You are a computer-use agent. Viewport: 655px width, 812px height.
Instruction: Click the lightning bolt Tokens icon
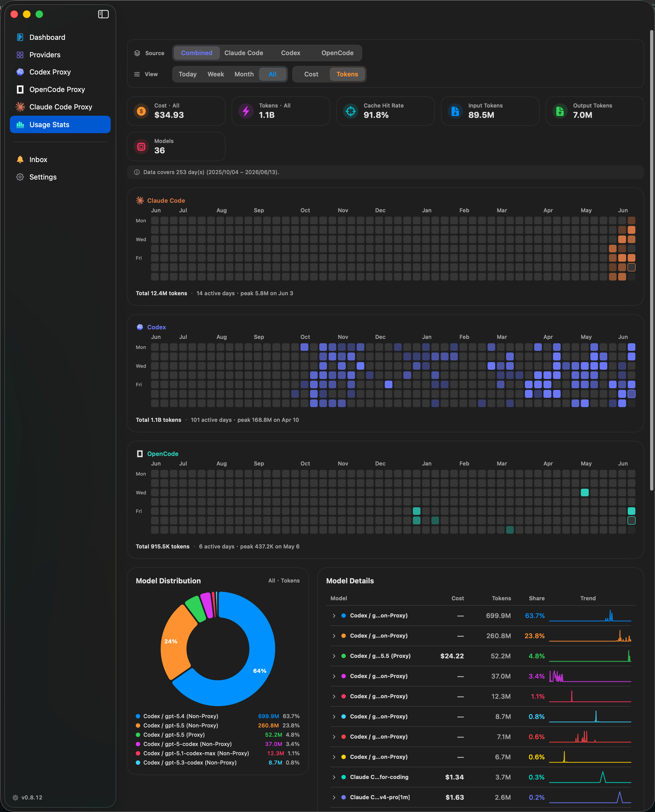tap(246, 111)
